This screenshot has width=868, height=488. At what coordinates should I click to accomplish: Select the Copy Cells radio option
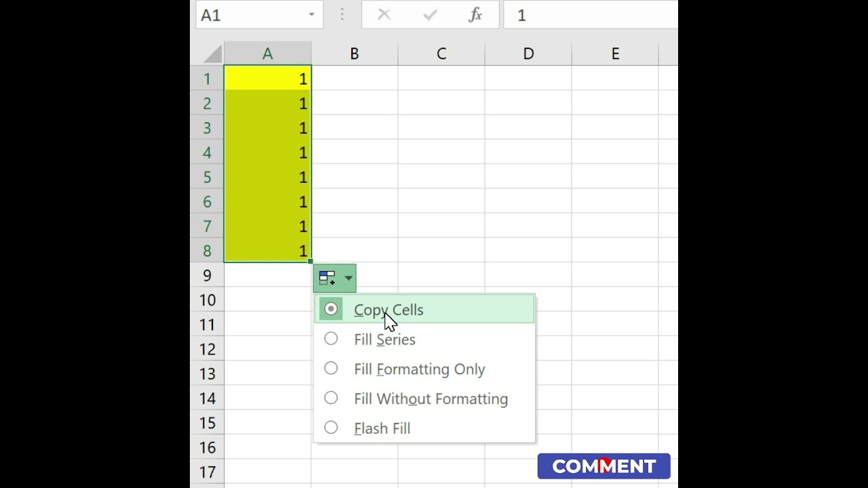331,309
